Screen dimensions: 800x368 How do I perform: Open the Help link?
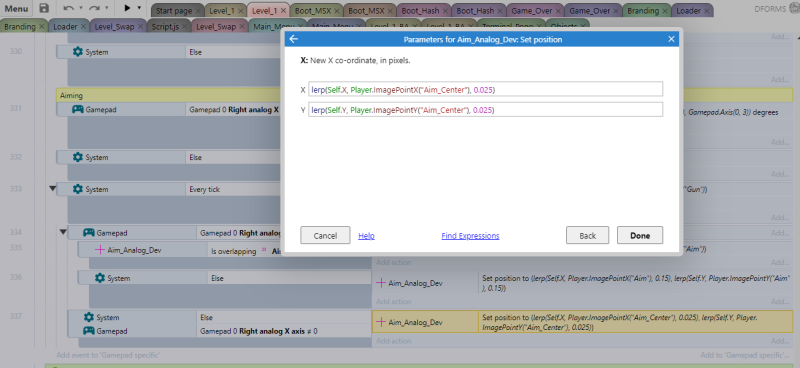366,236
